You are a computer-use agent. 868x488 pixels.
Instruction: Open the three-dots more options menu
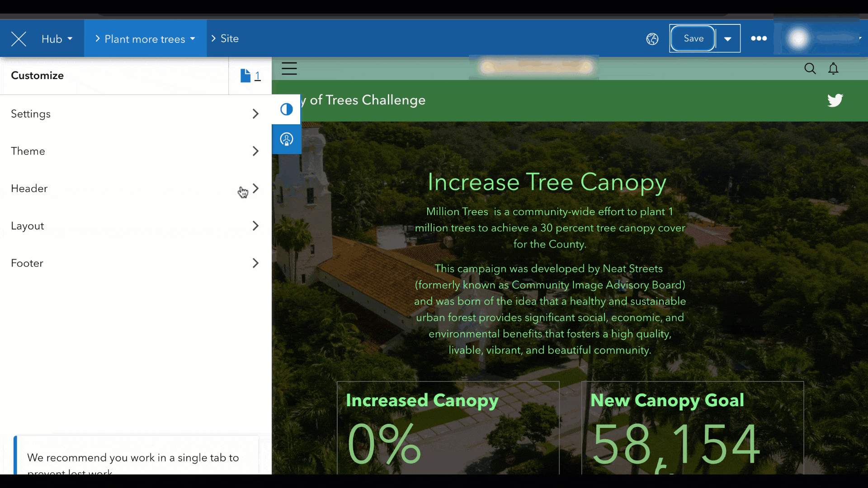pyautogui.click(x=759, y=38)
